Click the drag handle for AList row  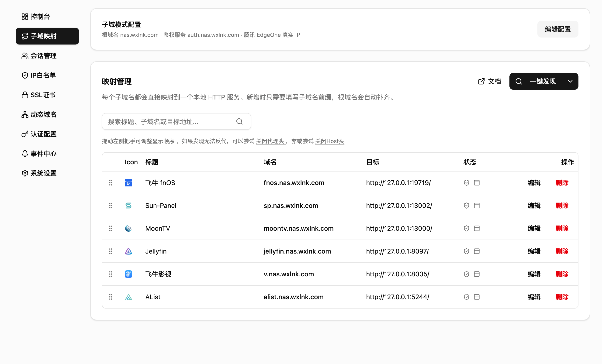[111, 297]
